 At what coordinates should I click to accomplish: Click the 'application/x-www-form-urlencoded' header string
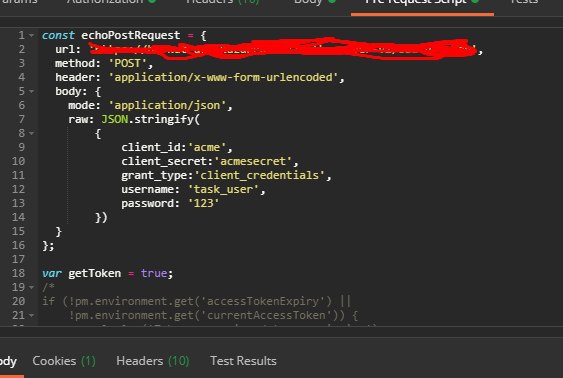click(223, 77)
